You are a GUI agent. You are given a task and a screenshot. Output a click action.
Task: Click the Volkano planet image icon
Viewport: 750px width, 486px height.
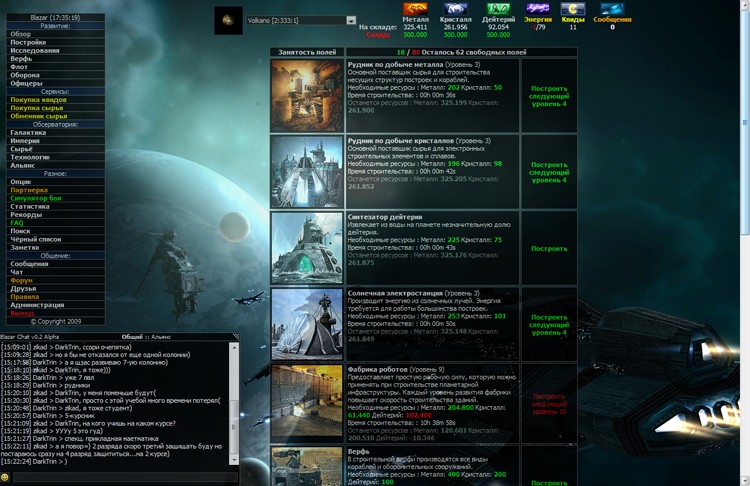pos(229,20)
